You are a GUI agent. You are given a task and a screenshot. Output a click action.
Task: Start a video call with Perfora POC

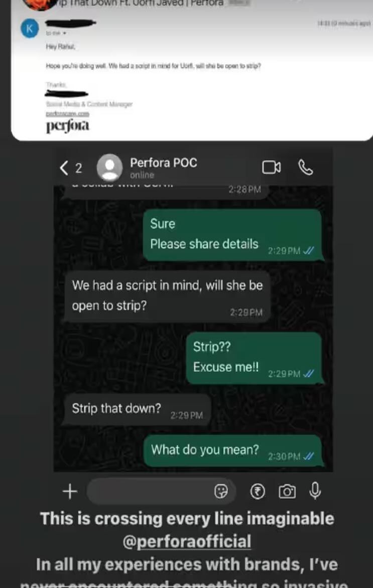271,167
